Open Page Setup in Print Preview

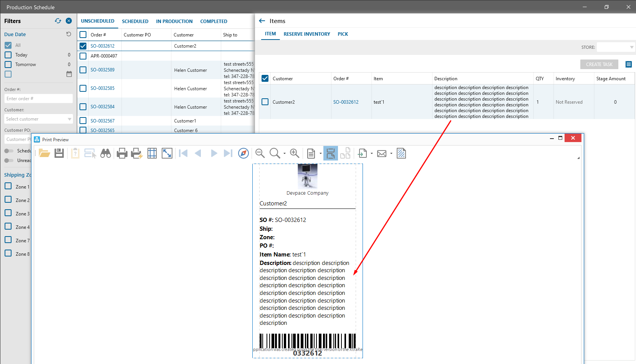[152, 154]
